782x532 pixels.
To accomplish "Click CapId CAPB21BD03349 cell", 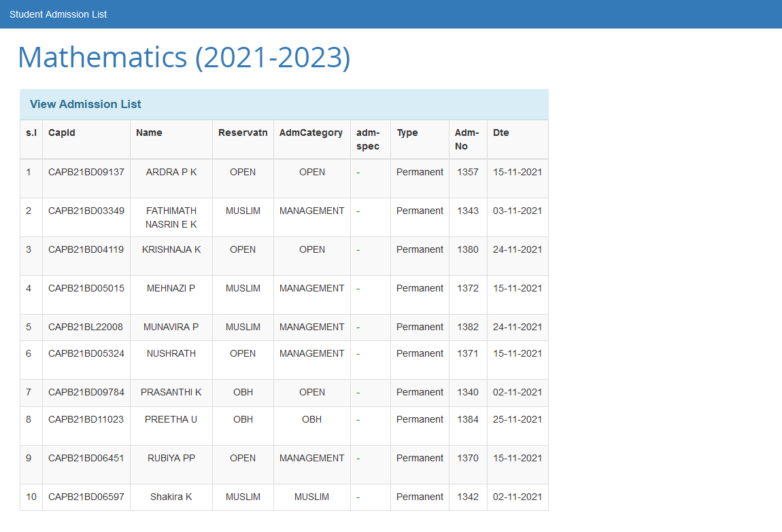I will (x=86, y=211).
